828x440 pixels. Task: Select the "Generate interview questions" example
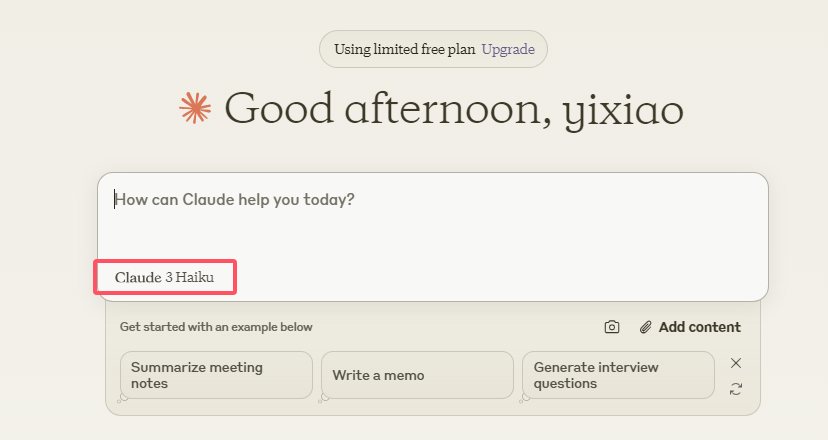618,375
